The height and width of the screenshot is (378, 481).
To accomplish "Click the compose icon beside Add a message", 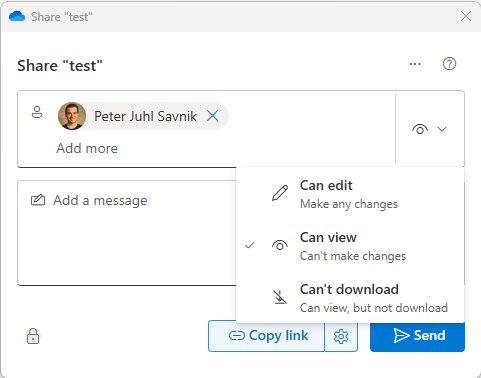I will point(38,200).
